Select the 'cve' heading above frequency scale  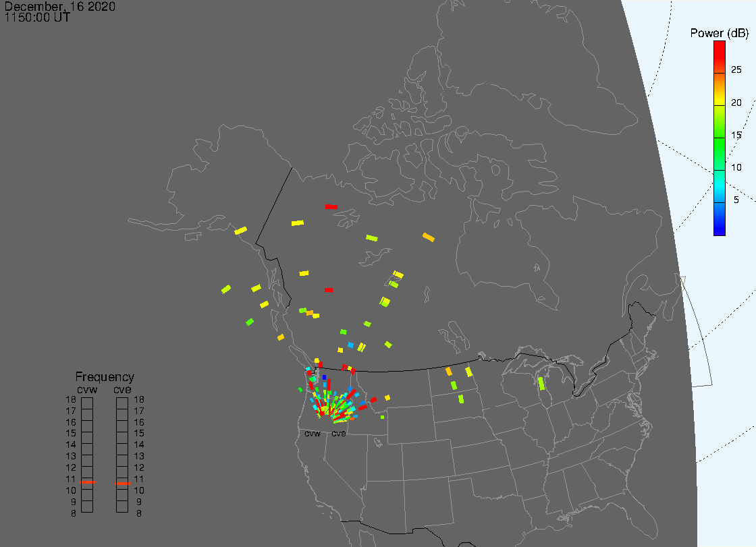click(x=122, y=389)
